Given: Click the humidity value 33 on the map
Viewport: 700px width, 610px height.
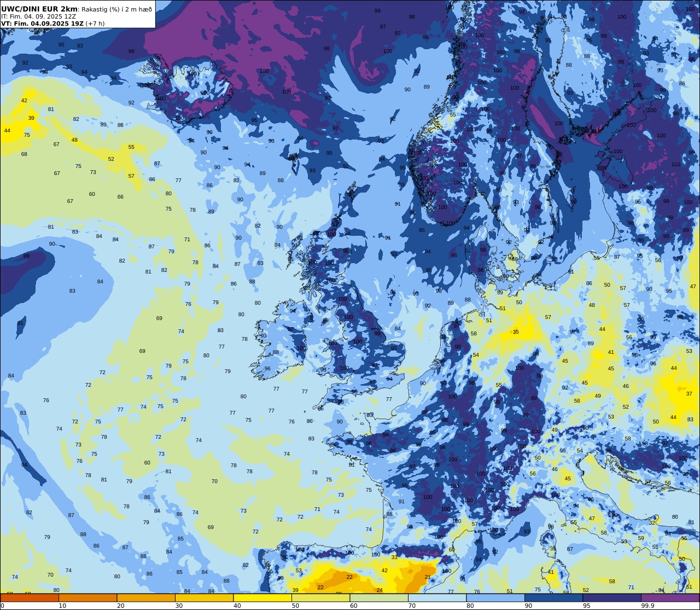Looking at the screenshot, I should point(394,557).
